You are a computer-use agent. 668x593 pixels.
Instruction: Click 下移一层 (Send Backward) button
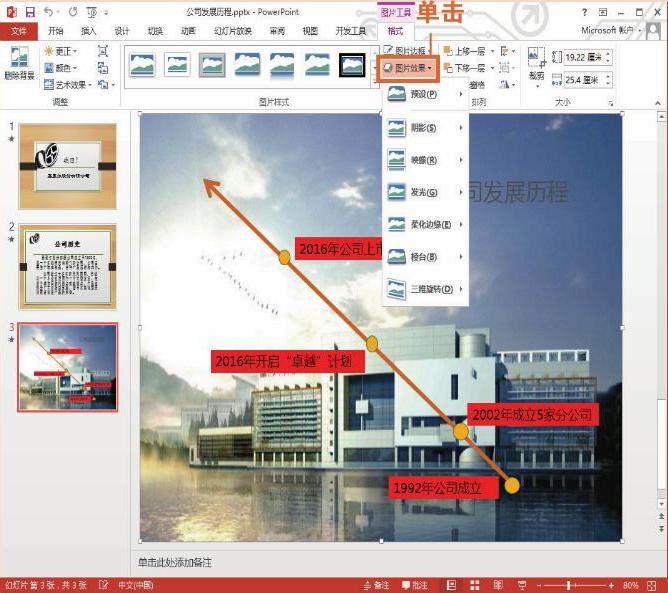click(x=464, y=68)
